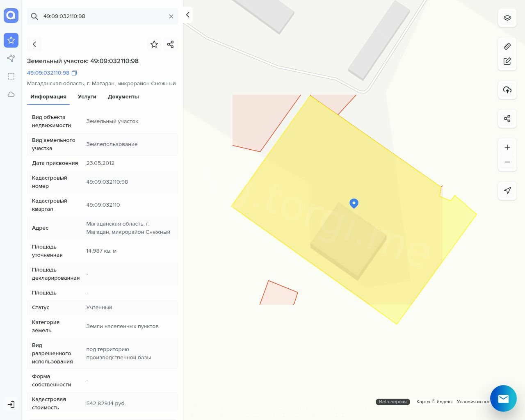Click cadastral number link 49:09:032110:98
The height and width of the screenshot is (420, 525).
click(x=48, y=73)
